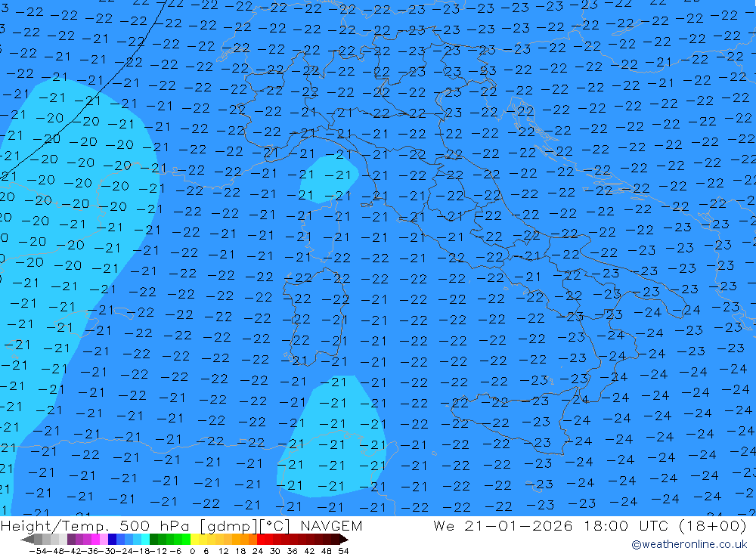The width and height of the screenshot is (756, 554).
Task: Open the weatheronline.co.uk copyright link
Action: [689, 544]
